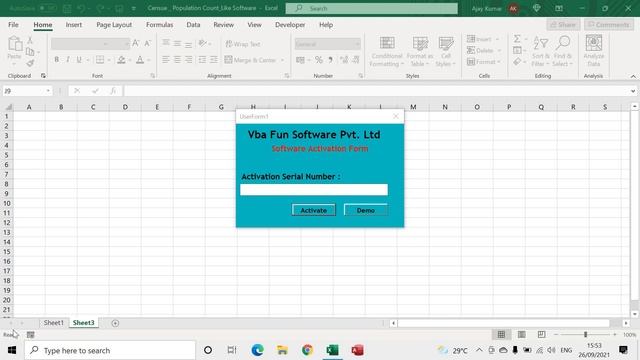The height and width of the screenshot is (360, 640).
Task: Click Analyze Data
Action: click(593, 51)
